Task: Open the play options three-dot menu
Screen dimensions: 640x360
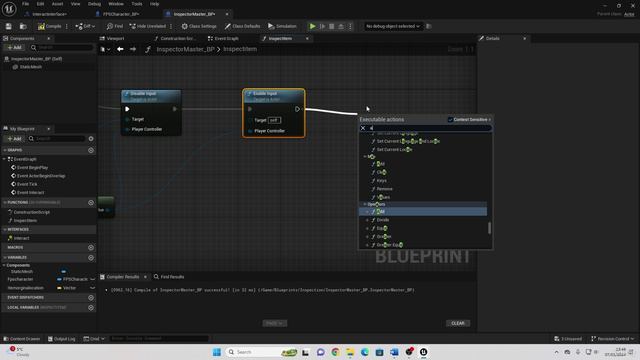Action: [350, 26]
